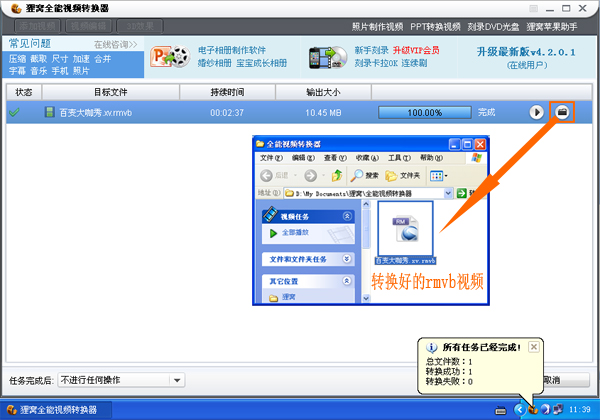
Task: Open 照片制作视频 link
Action: click(377, 27)
